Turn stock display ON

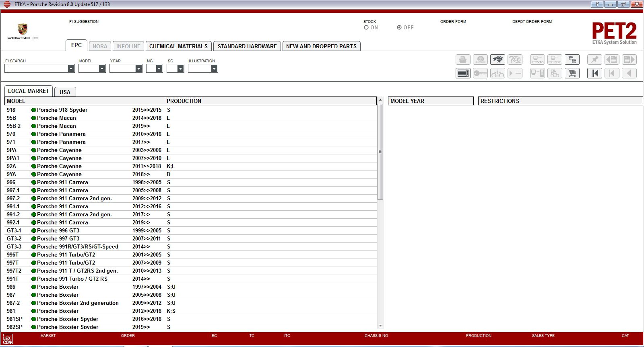click(366, 27)
